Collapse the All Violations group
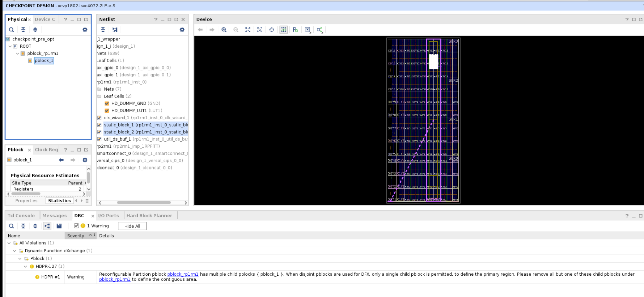The width and height of the screenshot is (644, 297). tap(9, 243)
